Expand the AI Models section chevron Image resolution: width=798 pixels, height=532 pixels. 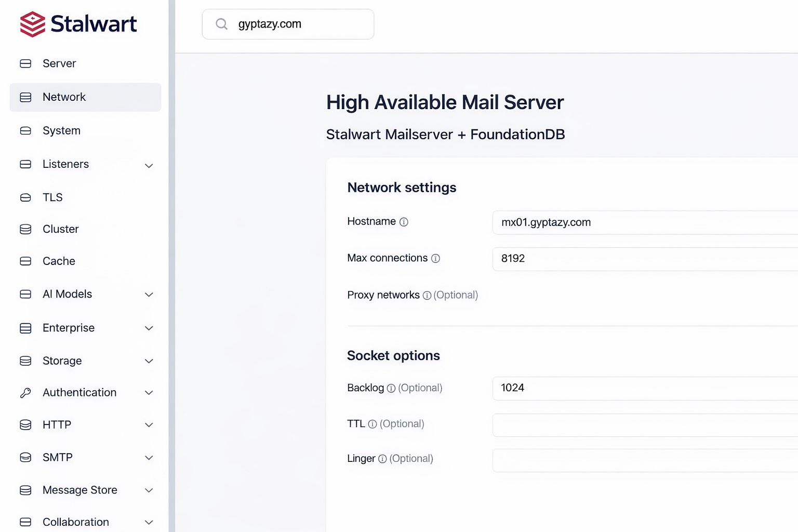149,295
